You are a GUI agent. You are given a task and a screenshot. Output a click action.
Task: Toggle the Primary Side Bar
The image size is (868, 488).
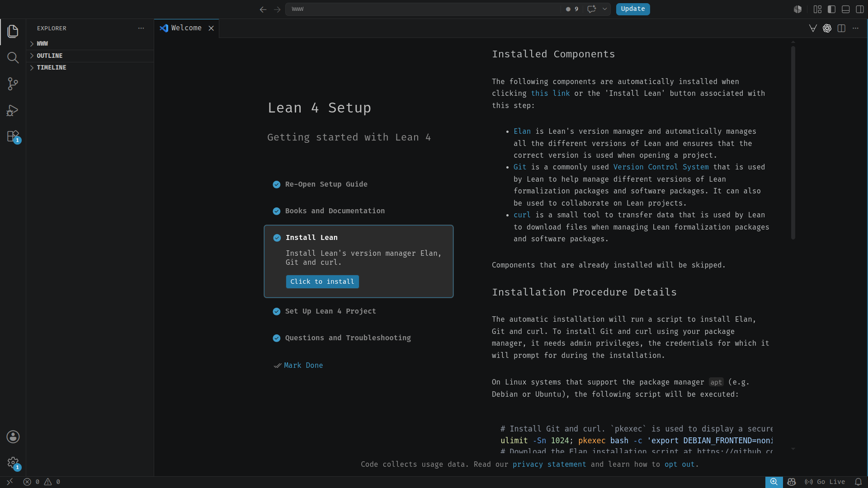(x=831, y=9)
